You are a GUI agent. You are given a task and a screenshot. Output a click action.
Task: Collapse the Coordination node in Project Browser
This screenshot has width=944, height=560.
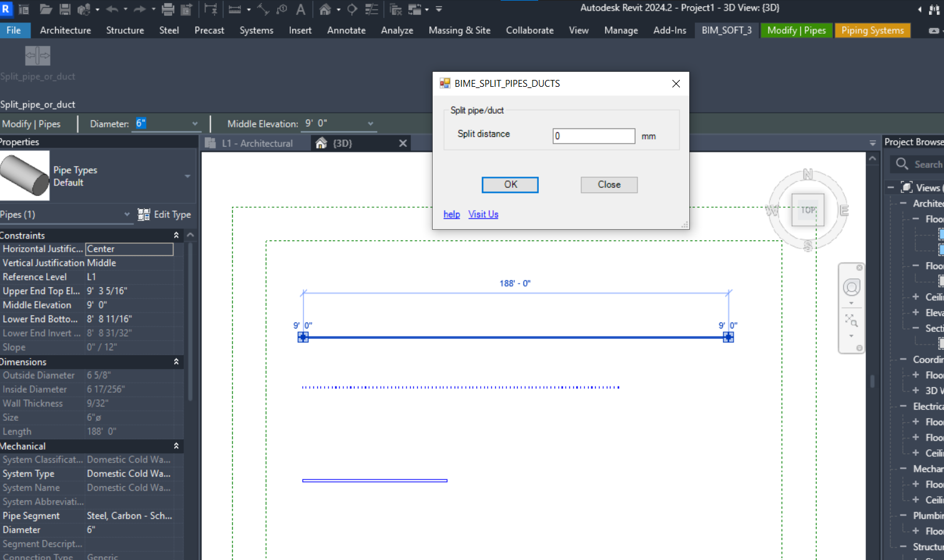coord(903,360)
